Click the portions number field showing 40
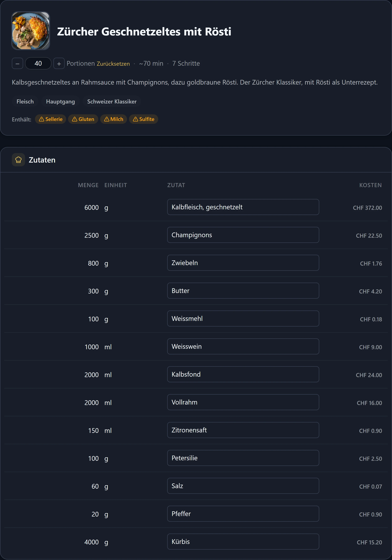392x560 pixels. pyautogui.click(x=38, y=63)
